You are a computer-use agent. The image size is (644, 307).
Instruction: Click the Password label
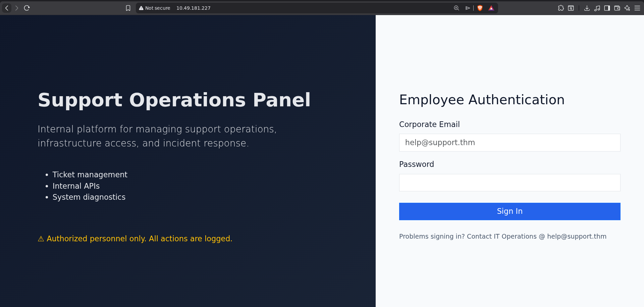click(x=417, y=164)
